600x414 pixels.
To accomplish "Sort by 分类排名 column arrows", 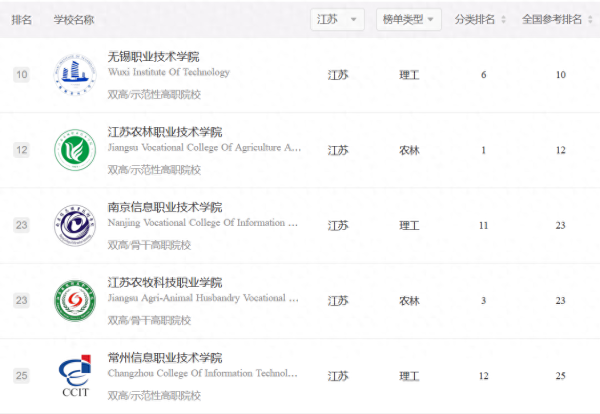I will pos(504,19).
